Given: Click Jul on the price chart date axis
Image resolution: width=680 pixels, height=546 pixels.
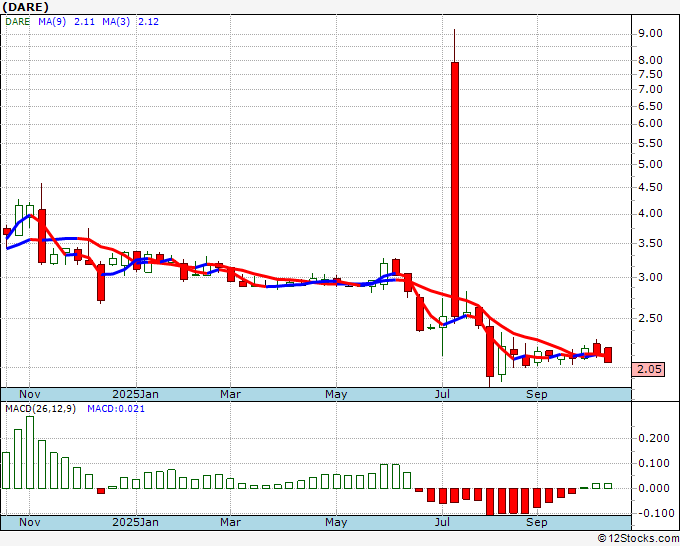Looking at the screenshot, I should [442, 394].
